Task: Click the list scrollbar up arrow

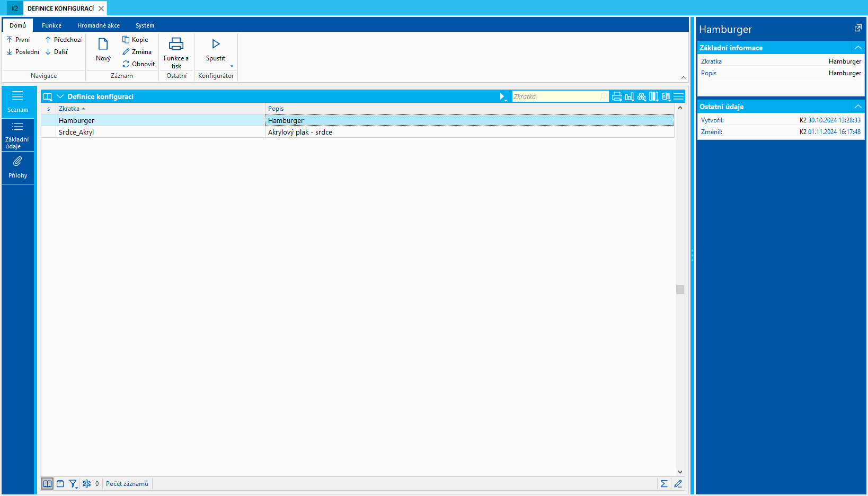Action: pos(680,108)
